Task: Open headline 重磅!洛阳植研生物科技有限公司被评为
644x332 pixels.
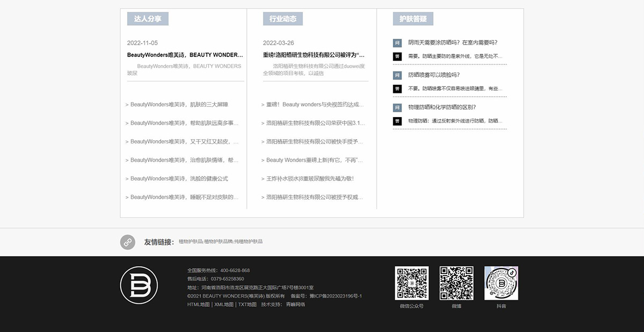Action: coord(314,55)
